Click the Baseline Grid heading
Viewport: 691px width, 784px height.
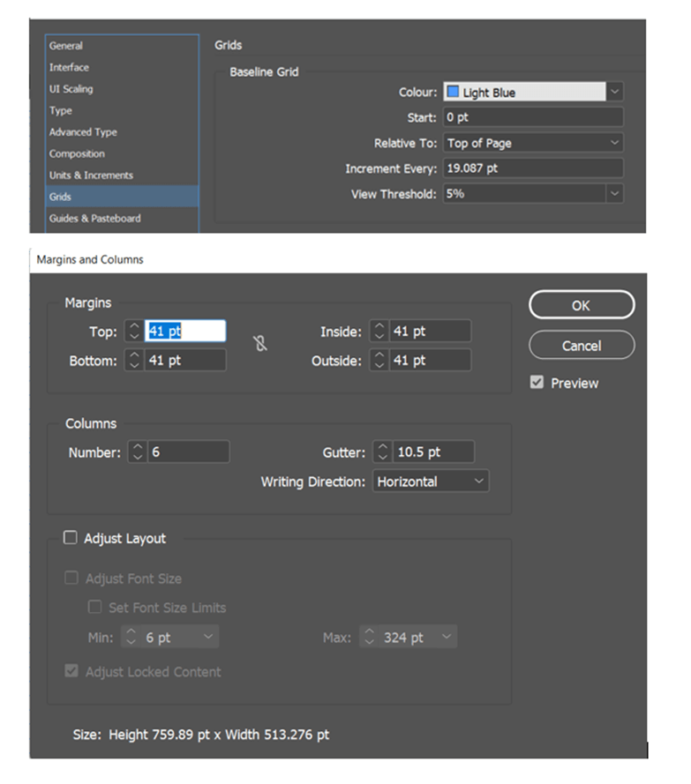(264, 72)
